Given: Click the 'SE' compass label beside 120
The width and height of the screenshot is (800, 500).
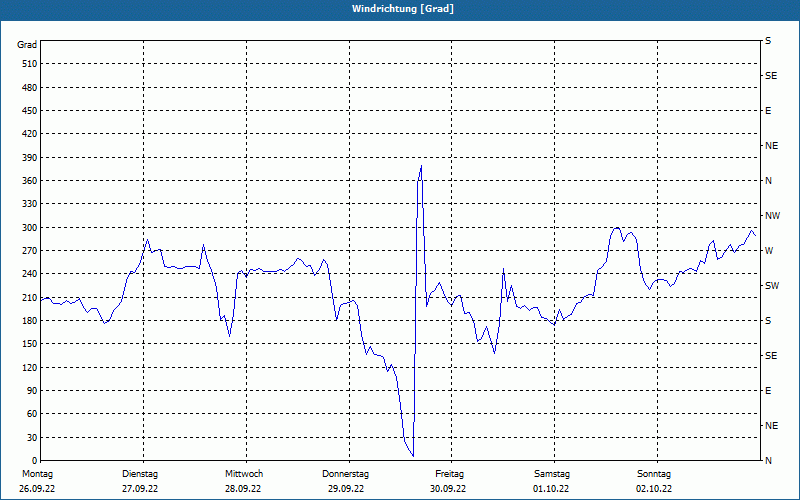Looking at the screenshot, I should [771, 356].
